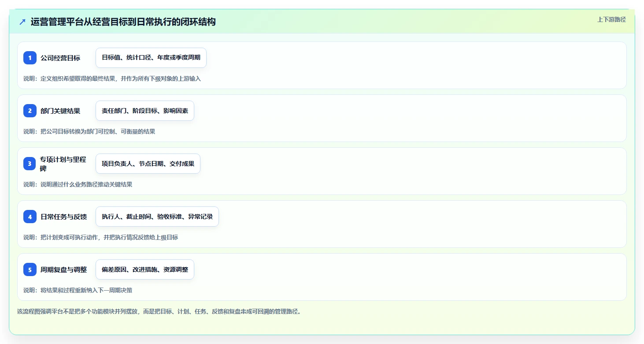Click the description 说明通过什么业务路径推动关键结果
The image size is (644, 344).
point(78,184)
